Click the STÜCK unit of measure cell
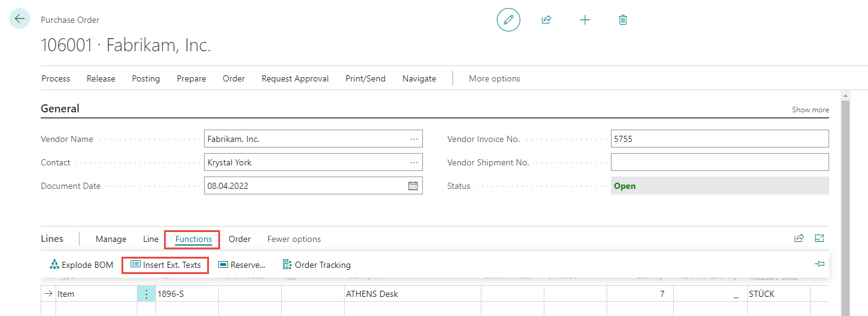The image size is (868, 316). 778,294
